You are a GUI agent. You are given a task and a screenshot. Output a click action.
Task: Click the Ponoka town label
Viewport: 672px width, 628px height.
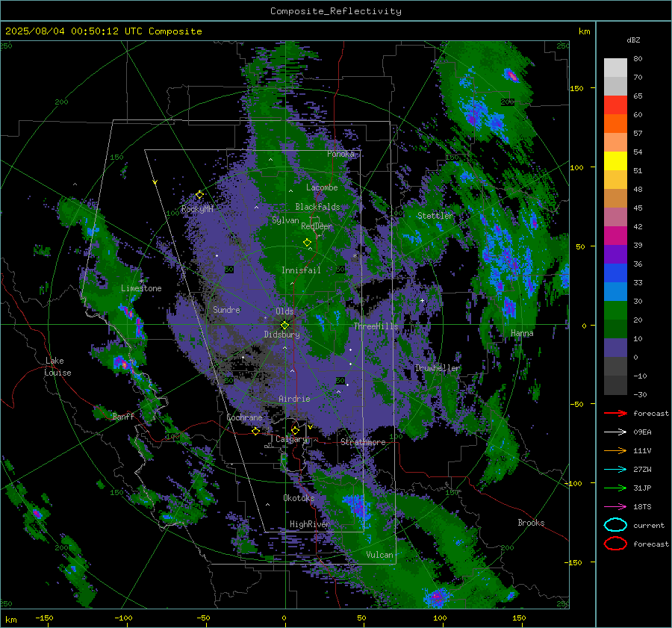[x=340, y=154]
